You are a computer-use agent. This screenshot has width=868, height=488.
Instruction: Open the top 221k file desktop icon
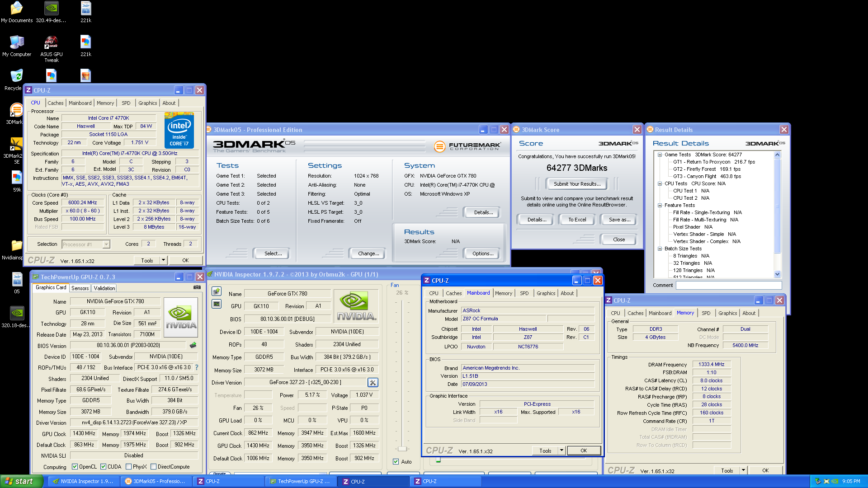[x=86, y=12]
